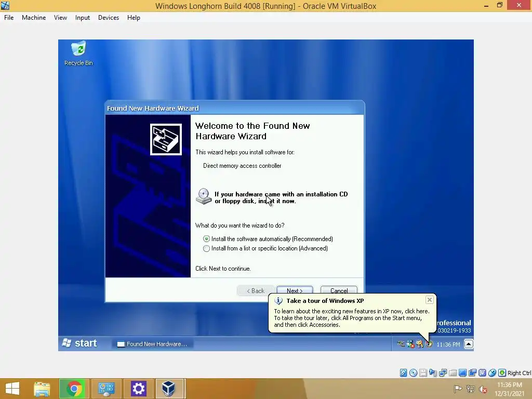Select Found New Hardware taskbar button
The image size is (532, 399).
(153, 344)
